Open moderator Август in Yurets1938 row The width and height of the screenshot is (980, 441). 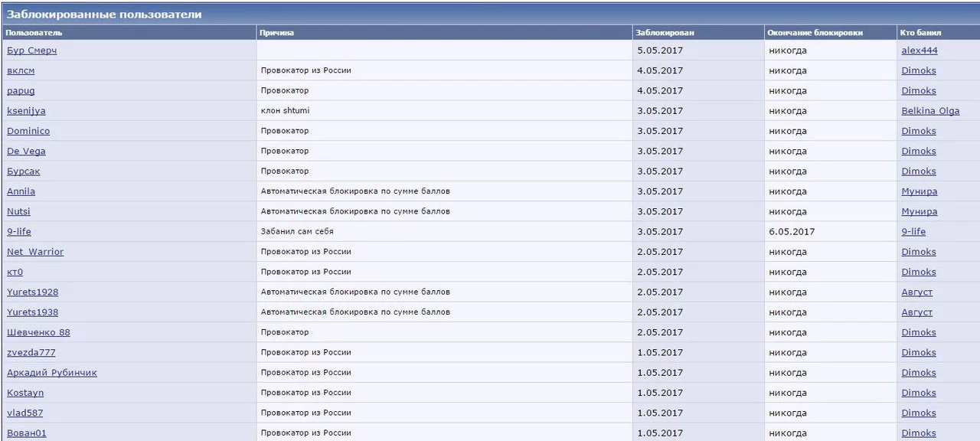click(x=917, y=312)
